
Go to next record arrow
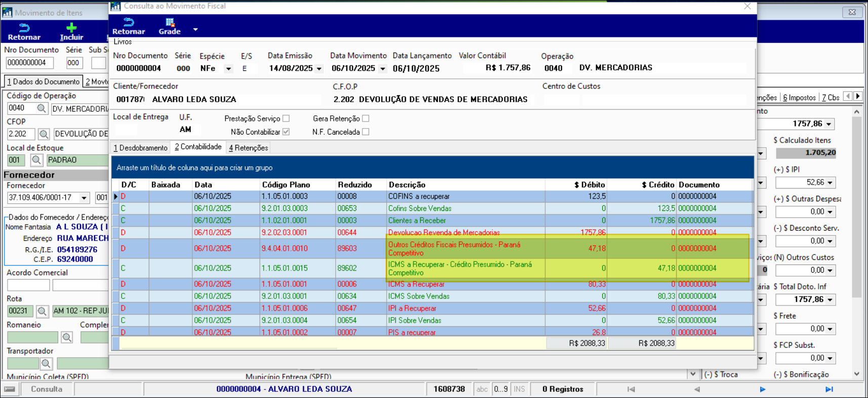coord(762,389)
